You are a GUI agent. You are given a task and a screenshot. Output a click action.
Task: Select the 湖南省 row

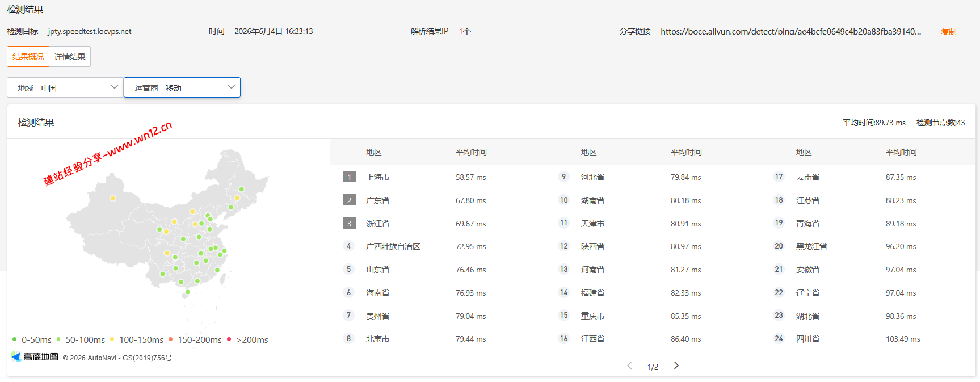tap(653, 200)
